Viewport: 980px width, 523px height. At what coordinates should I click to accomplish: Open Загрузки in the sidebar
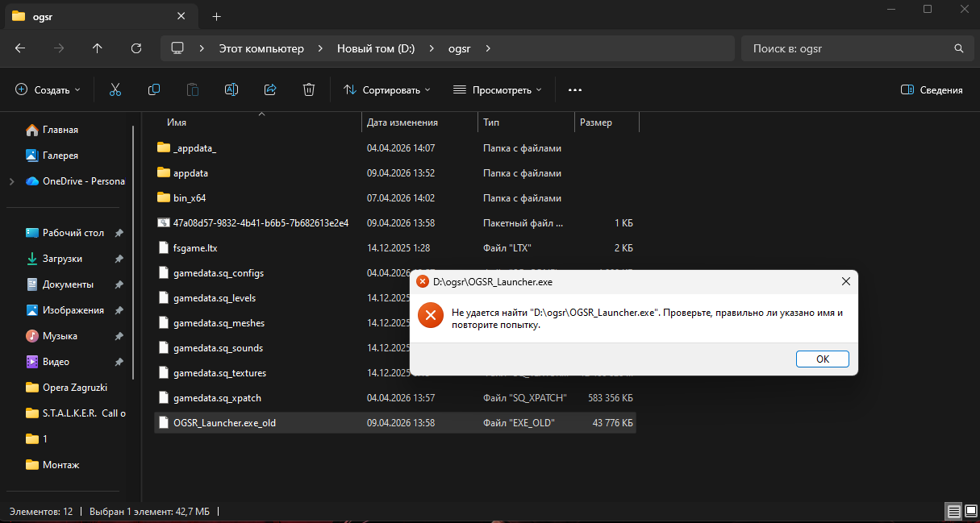62,259
